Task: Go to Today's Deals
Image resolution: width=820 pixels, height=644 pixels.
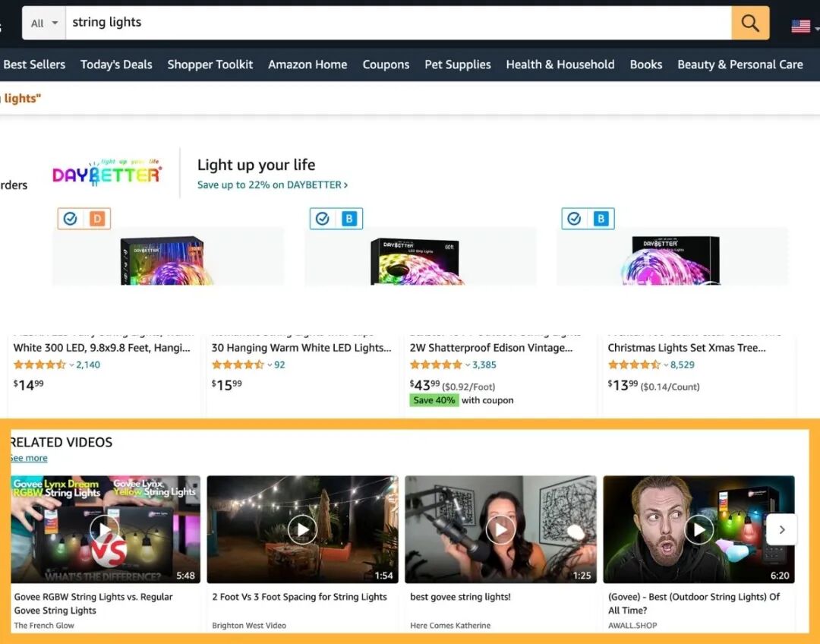Action: tap(116, 65)
